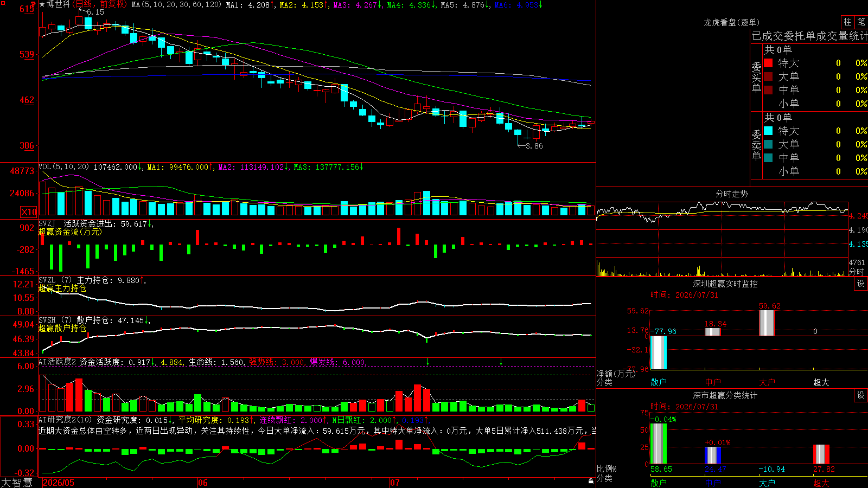Screen dimensions: 868x488
Task: Click the (日线, 前复权) period label
Action: tap(100, 4)
